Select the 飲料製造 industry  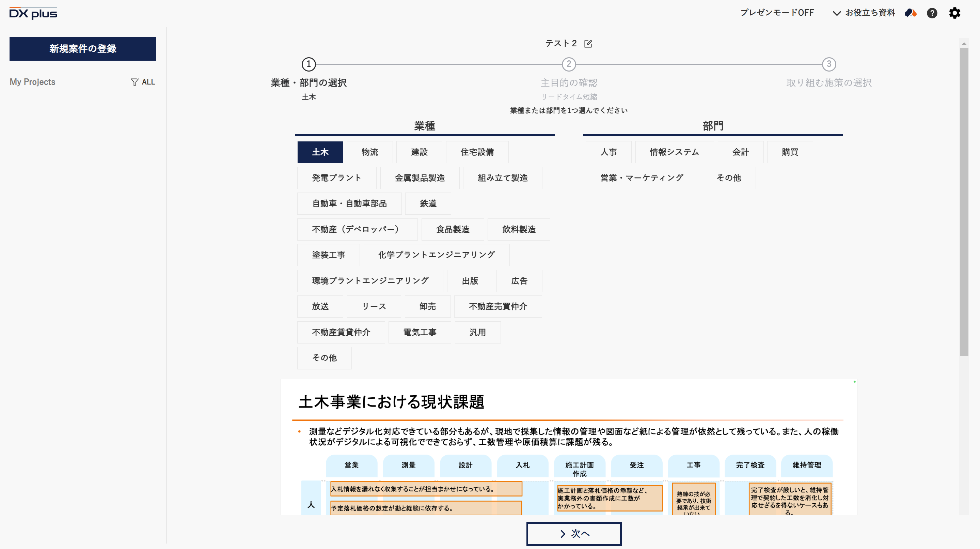point(519,230)
